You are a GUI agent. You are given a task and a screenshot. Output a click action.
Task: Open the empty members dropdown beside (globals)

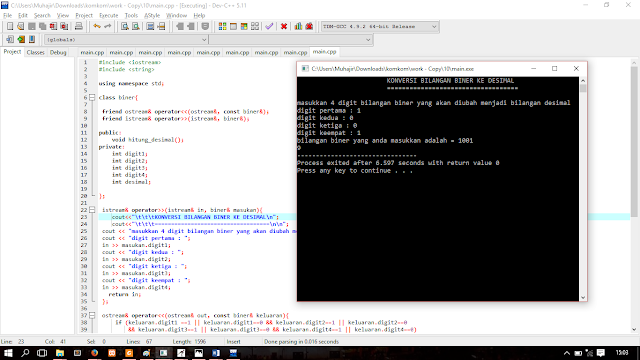[x=291, y=40]
